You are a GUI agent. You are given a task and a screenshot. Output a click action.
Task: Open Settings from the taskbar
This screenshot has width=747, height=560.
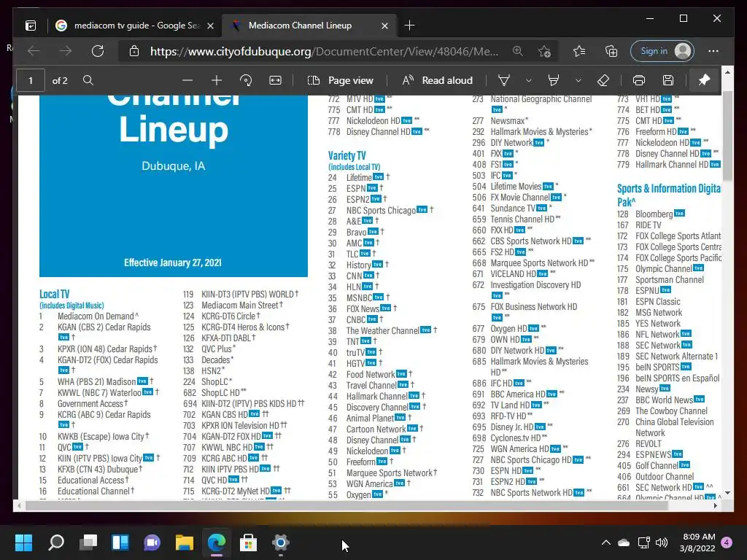tap(281, 542)
